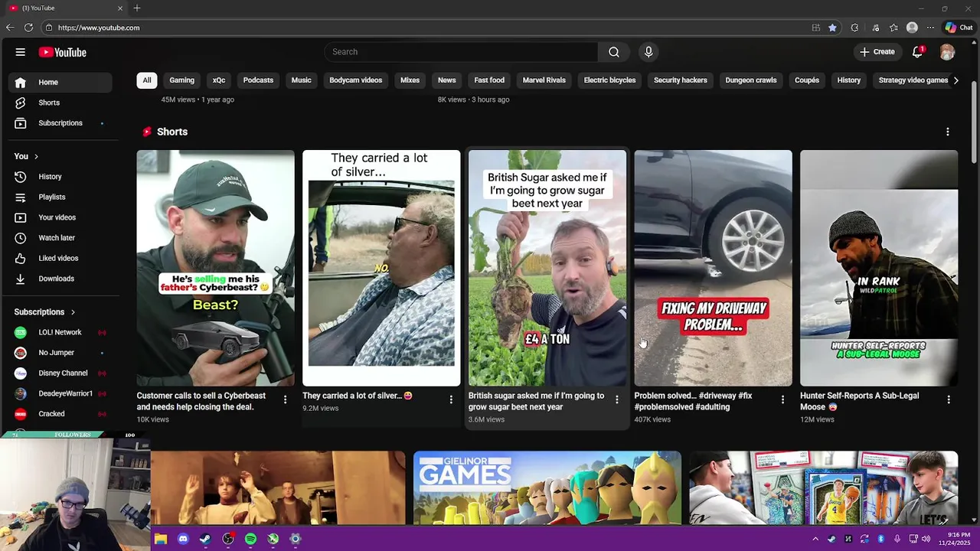Open the notifications bell
Image resolution: width=980 pixels, height=551 pixels.
[918, 52]
